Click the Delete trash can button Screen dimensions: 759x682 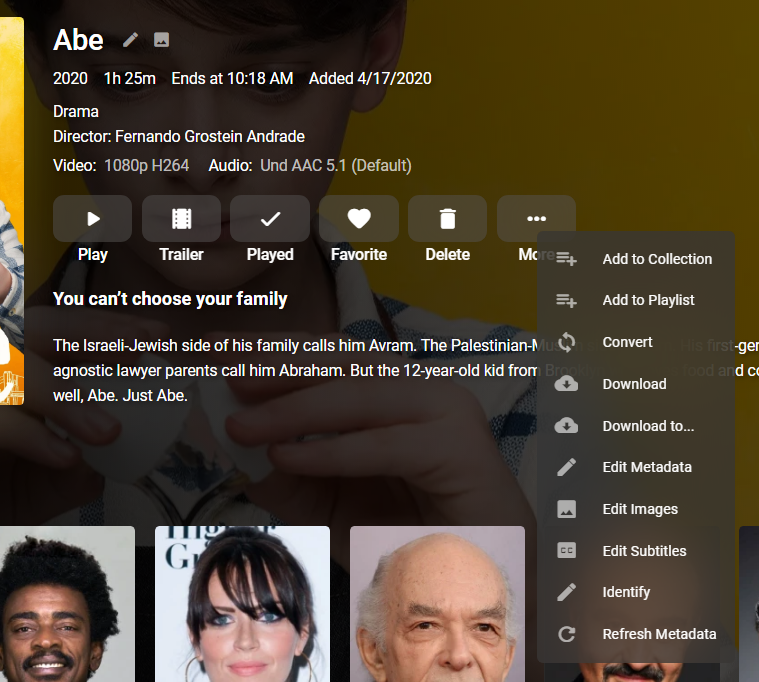point(448,219)
